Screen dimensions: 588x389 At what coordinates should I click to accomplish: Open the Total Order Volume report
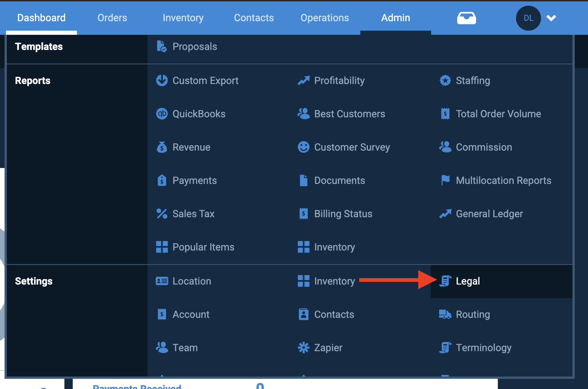[x=499, y=114]
